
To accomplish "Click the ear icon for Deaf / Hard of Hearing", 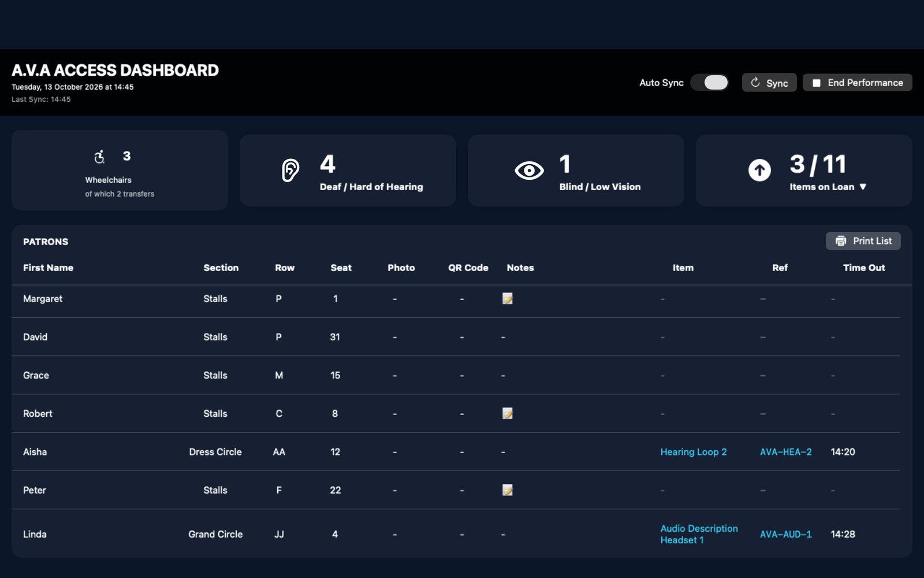I will (290, 171).
